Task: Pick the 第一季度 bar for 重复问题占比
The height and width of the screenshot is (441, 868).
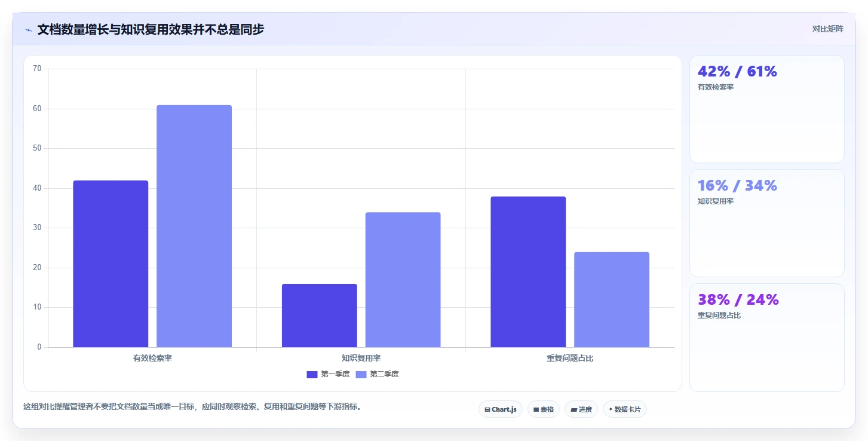Action: 528,272
